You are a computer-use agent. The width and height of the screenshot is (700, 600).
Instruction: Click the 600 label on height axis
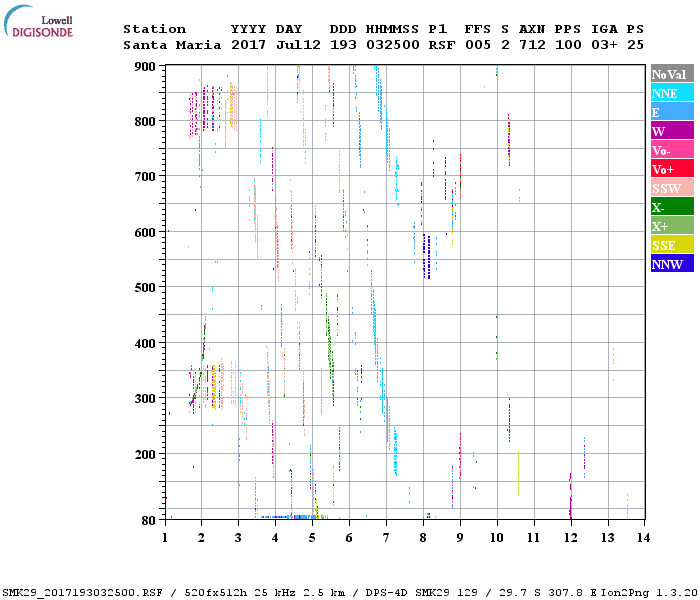(x=145, y=233)
